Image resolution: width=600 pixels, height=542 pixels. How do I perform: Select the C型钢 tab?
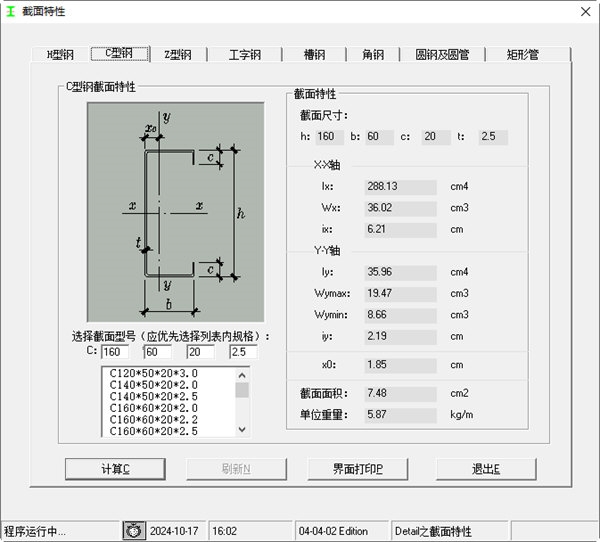pos(119,54)
